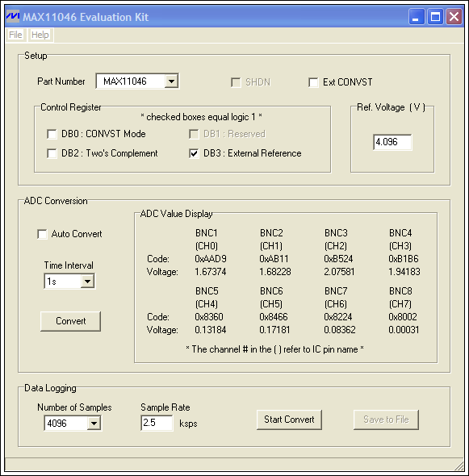Viewport: 469px width, 476px height.
Task: Open the Help menu
Action: [40, 35]
